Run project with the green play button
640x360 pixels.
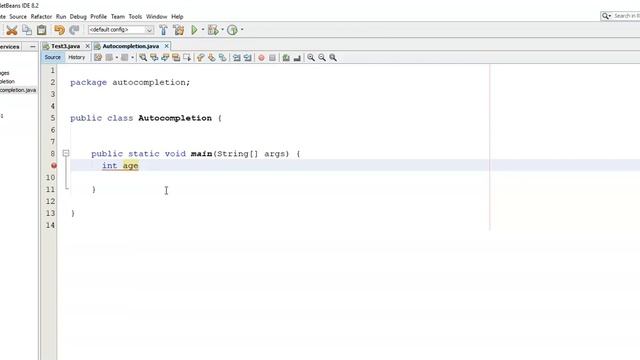194,30
